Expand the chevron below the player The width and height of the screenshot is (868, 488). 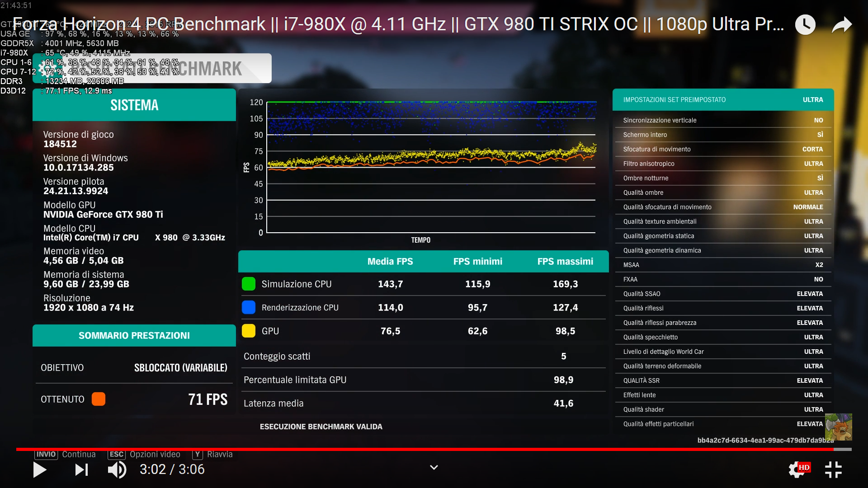pyautogui.click(x=434, y=467)
